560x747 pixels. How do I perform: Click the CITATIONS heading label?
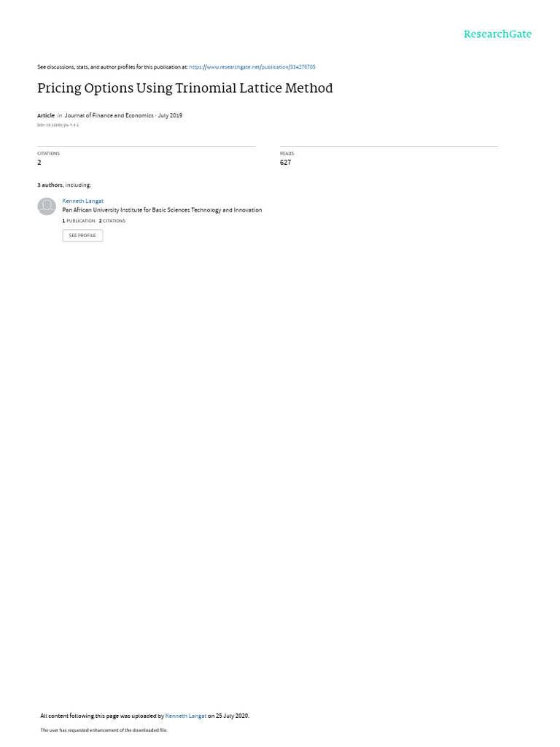point(49,153)
